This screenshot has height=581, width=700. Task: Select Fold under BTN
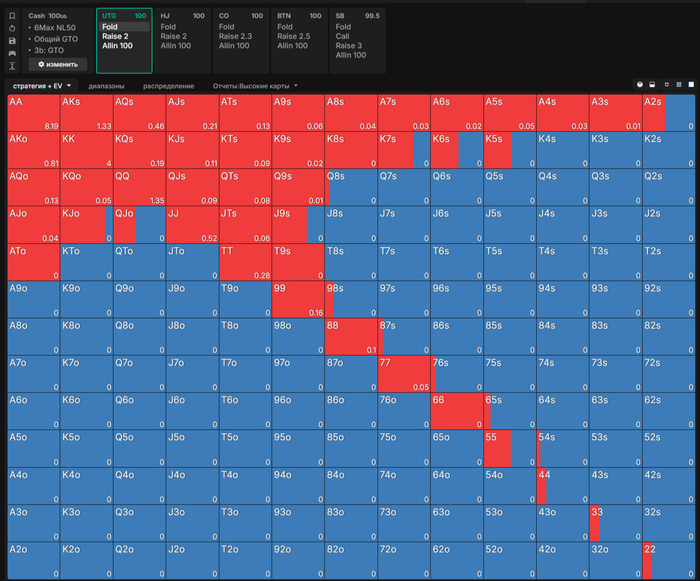coord(285,27)
